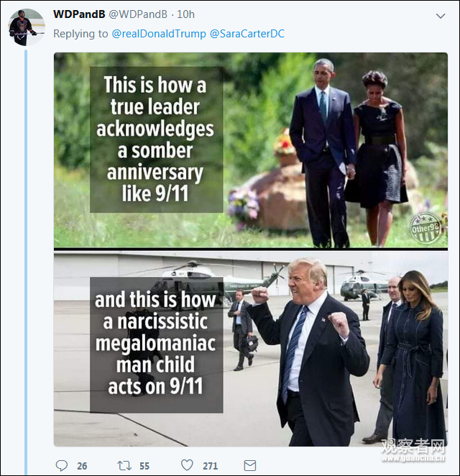Viewport: 460px width, 476px height.
Task: Click the "narcissistic megalomaniac" caption overlay
Action: (x=156, y=344)
